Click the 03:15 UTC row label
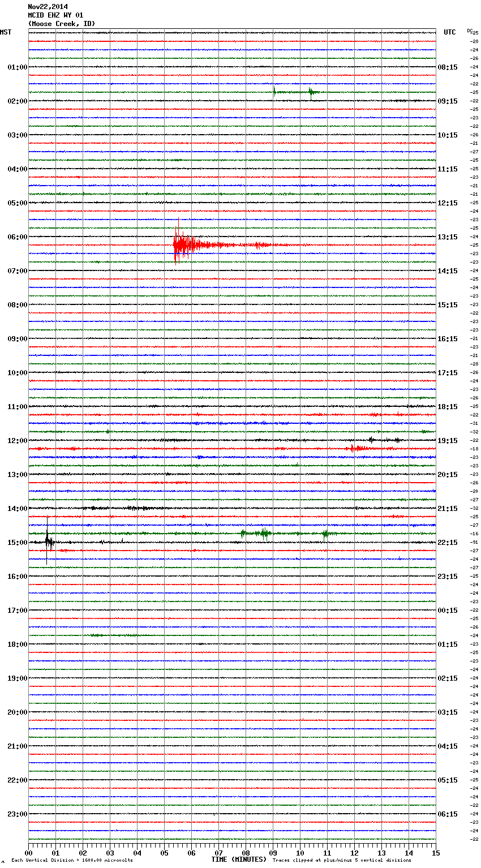 (448, 712)
